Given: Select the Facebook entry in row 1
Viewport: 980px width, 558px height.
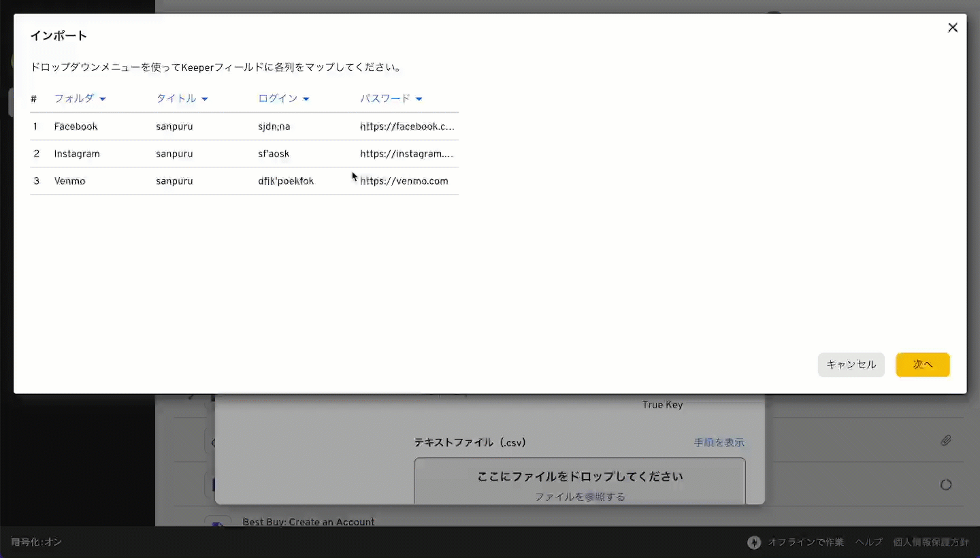Looking at the screenshot, I should [x=76, y=127].
